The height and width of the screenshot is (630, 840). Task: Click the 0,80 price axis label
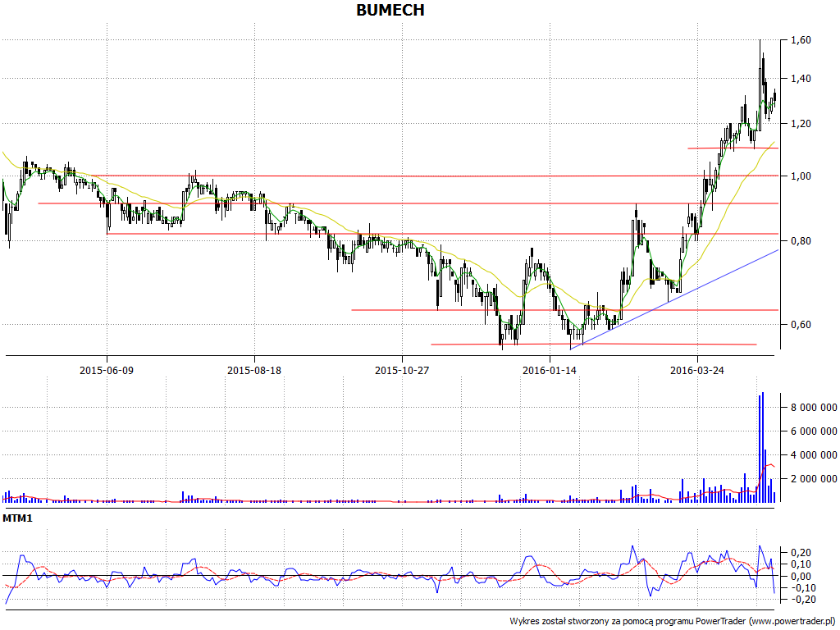pos(801,241)
